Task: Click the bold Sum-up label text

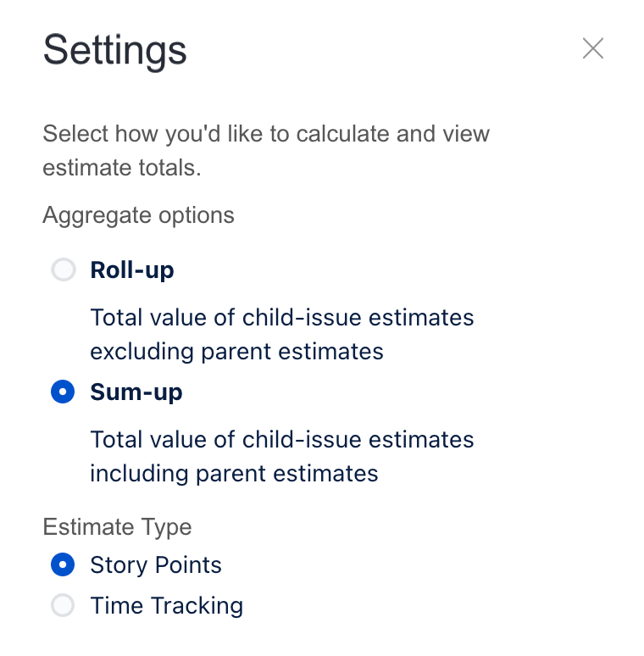Action: (x=136, y=392)
